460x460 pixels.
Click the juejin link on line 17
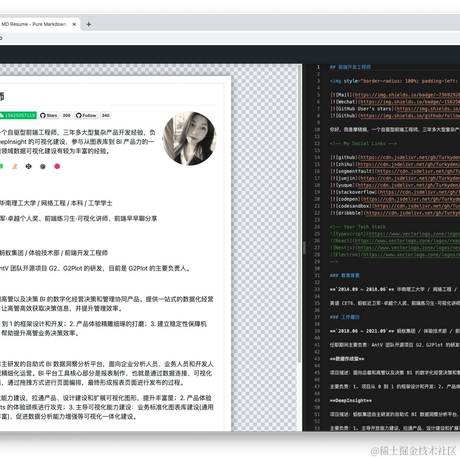coord(410,178)
